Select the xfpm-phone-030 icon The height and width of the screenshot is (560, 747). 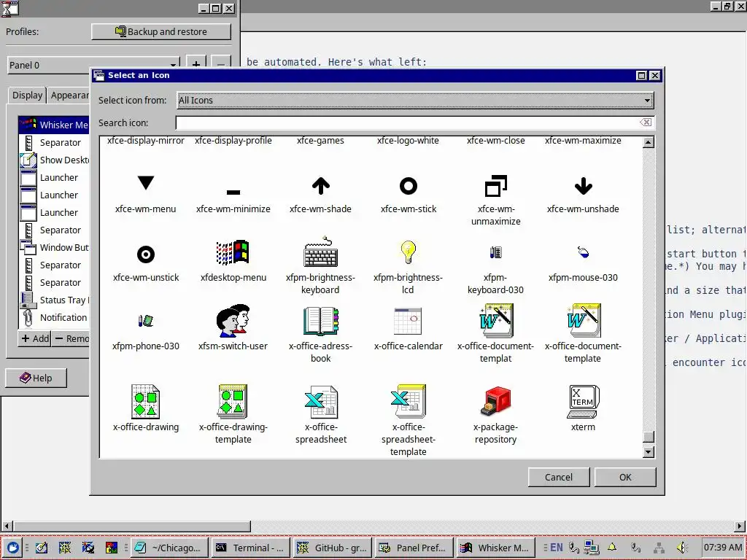146,321
